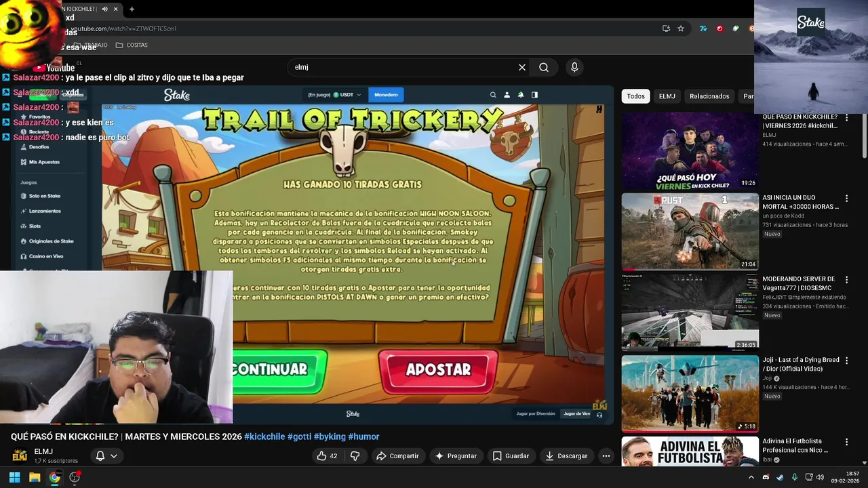Open the #byking hashtag link
868x488 pixels.
[x=330, y=436]
